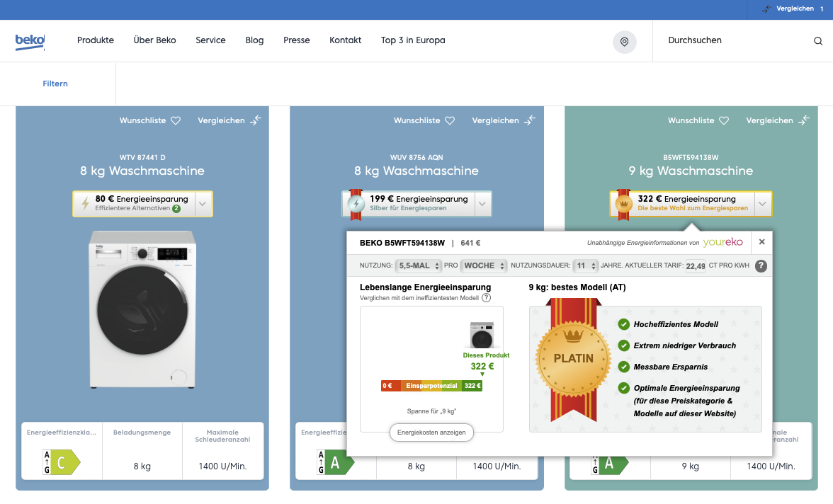Click 'Die beste Wahl zum Energiesparen' text
The height and width of the screenshot is (504, 833).
(x=693, y=208)
